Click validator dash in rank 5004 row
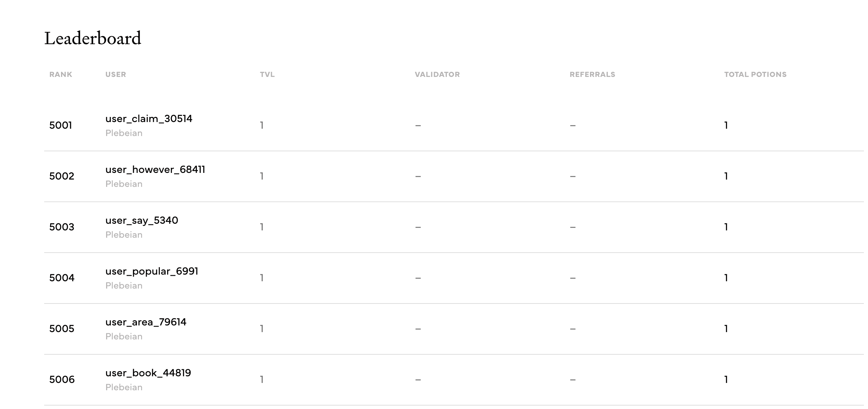The width and height of the screenshot is (868, 409). tap(418, 278)
